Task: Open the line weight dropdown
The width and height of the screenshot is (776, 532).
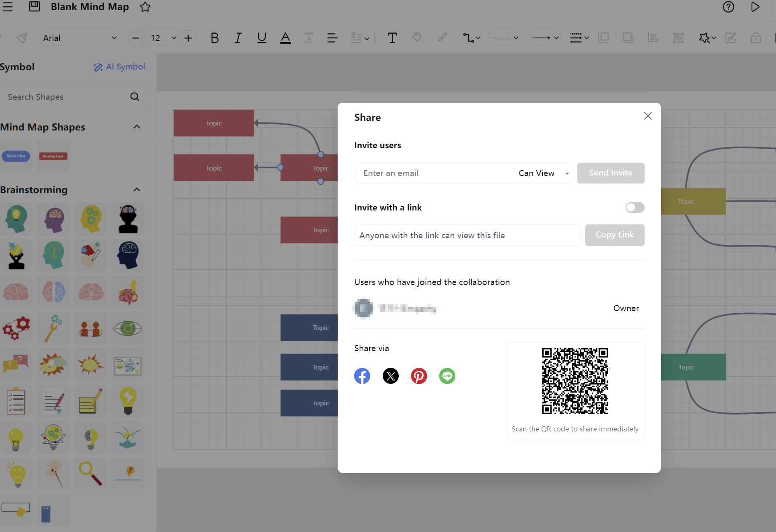Action: [x=579, y=38]
